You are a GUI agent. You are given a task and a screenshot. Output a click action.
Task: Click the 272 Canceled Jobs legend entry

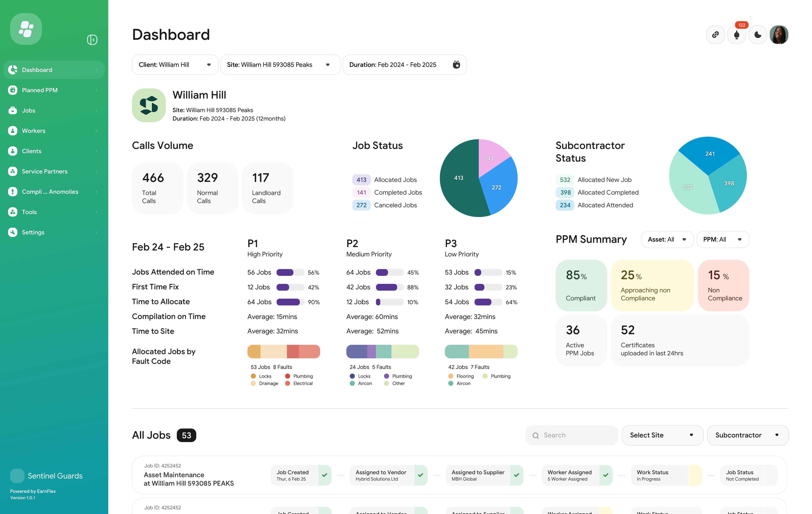(x=385, y=205)
